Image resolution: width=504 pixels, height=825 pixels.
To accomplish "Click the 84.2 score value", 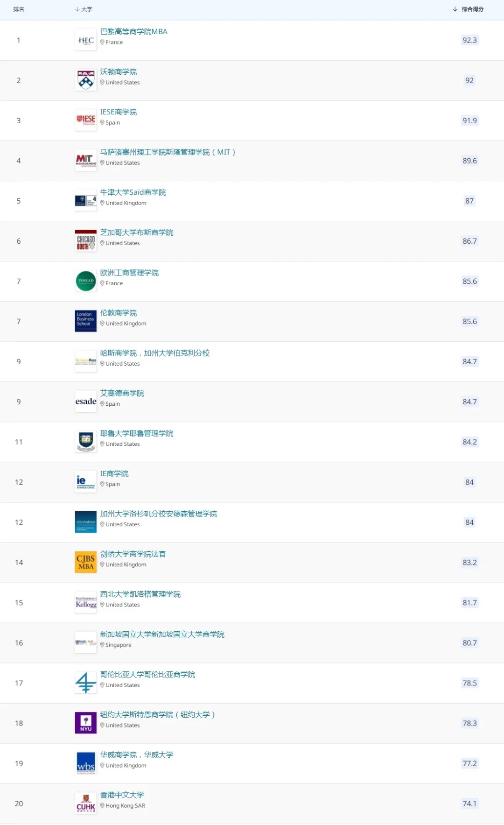I will coord(469,442).
